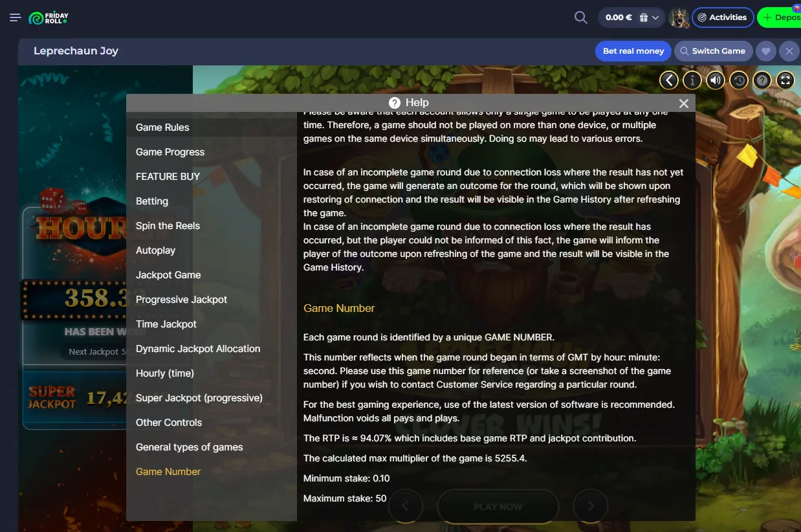Click the 'Minimum stake: 0.10' text

click(347, 478)
